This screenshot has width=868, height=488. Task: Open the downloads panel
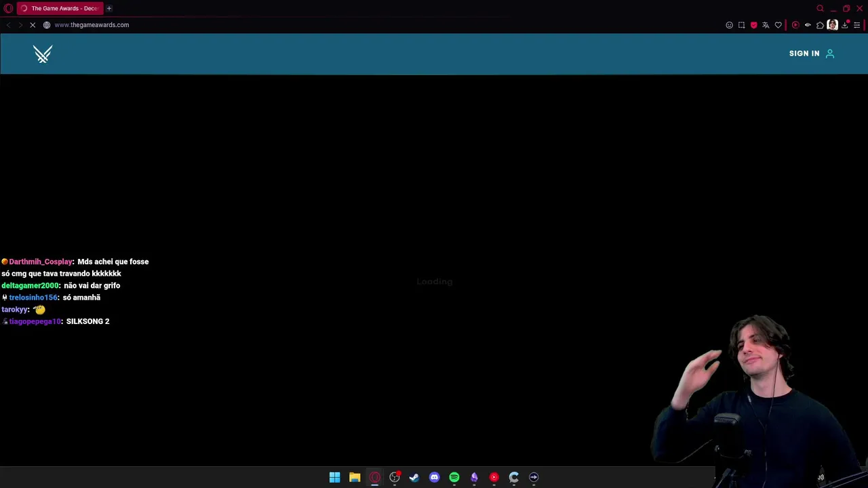(x=845, y=25)
